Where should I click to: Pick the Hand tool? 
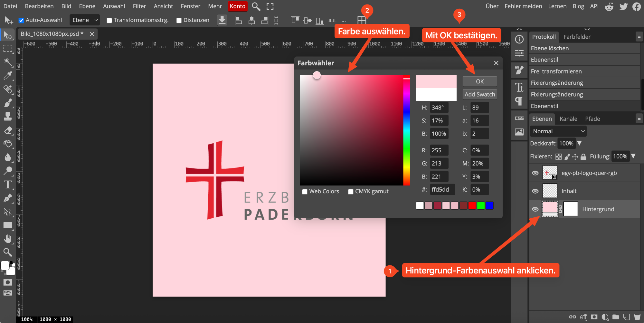(8, 239)
